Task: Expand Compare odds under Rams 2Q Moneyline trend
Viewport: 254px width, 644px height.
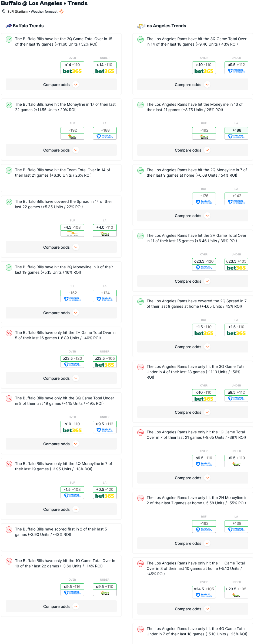Action: click(x=193, y=216)
